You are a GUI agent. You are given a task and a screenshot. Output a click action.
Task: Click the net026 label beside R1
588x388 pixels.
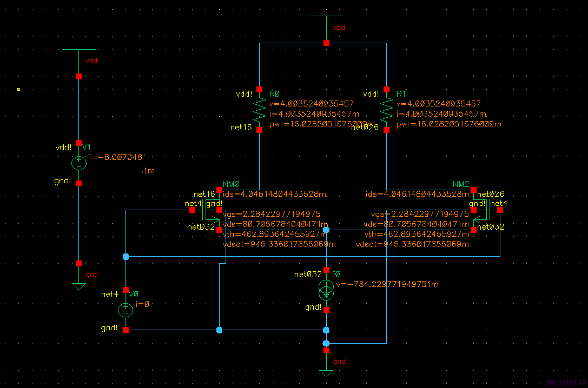(365, 128)
